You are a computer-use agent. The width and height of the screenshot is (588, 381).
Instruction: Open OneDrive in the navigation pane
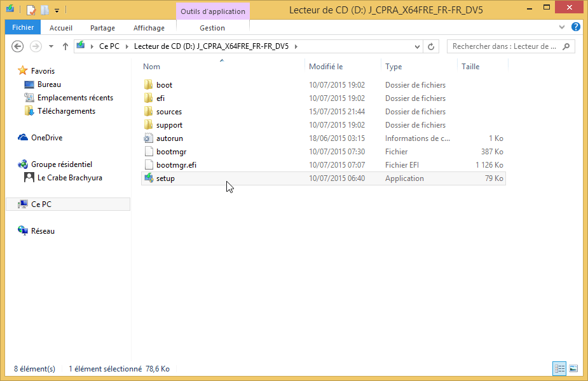tap(46, 138)
